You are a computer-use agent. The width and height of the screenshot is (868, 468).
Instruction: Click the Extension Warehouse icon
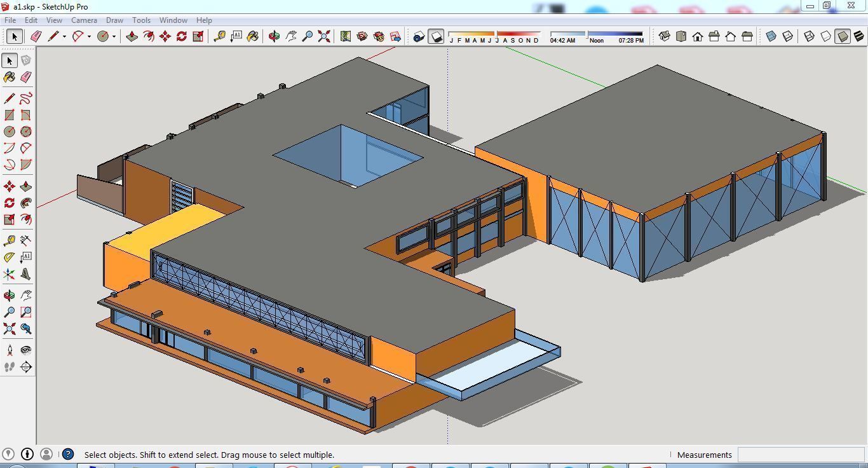point(379,36)
